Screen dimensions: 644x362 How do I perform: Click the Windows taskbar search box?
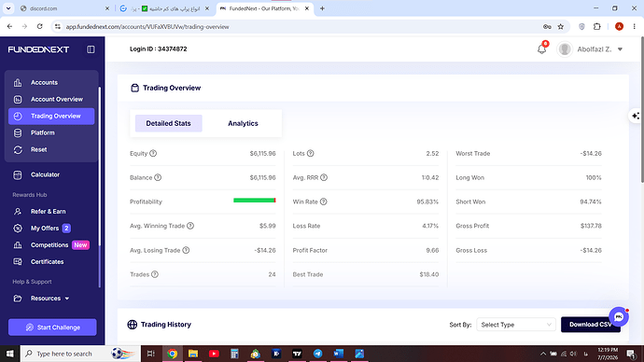(80, 354)
